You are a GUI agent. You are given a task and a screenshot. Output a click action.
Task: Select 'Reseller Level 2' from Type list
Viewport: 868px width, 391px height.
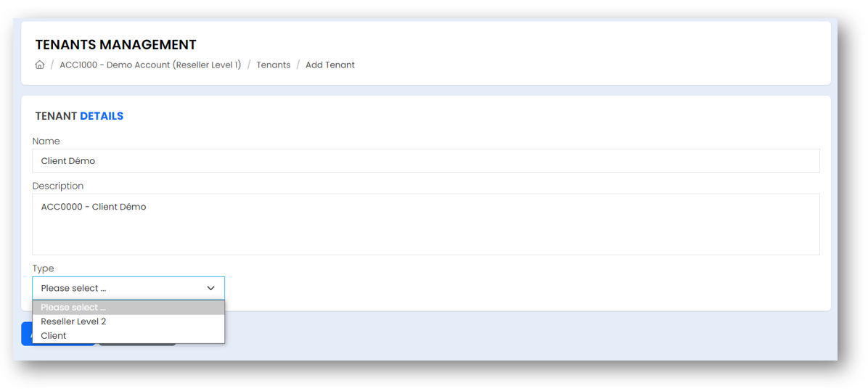128,321
